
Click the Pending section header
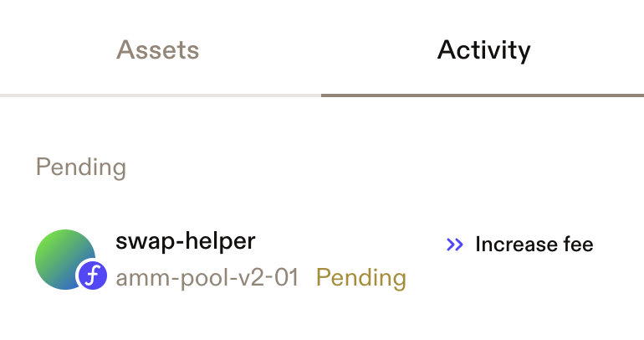(x=81, y=167)
